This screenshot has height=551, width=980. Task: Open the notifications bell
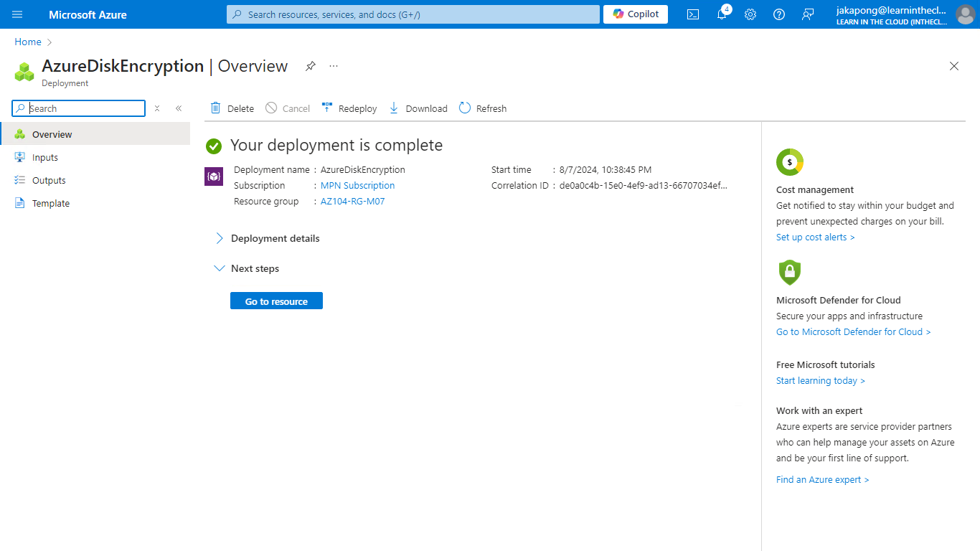pos(722,14)
